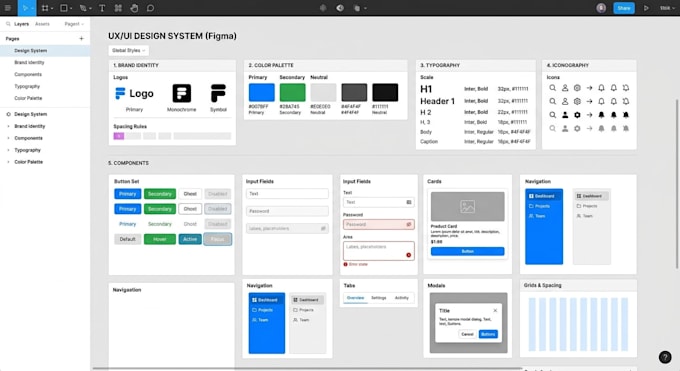This screenshot has width=680, height=371.
Task: Select the Pen tool
Action: click(83, 8)
